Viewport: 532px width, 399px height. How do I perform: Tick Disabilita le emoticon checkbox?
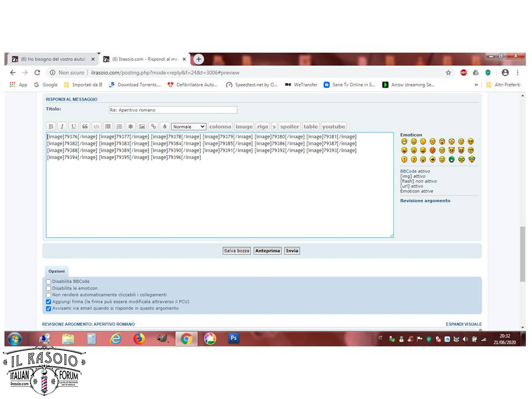[x=49, y=288]
